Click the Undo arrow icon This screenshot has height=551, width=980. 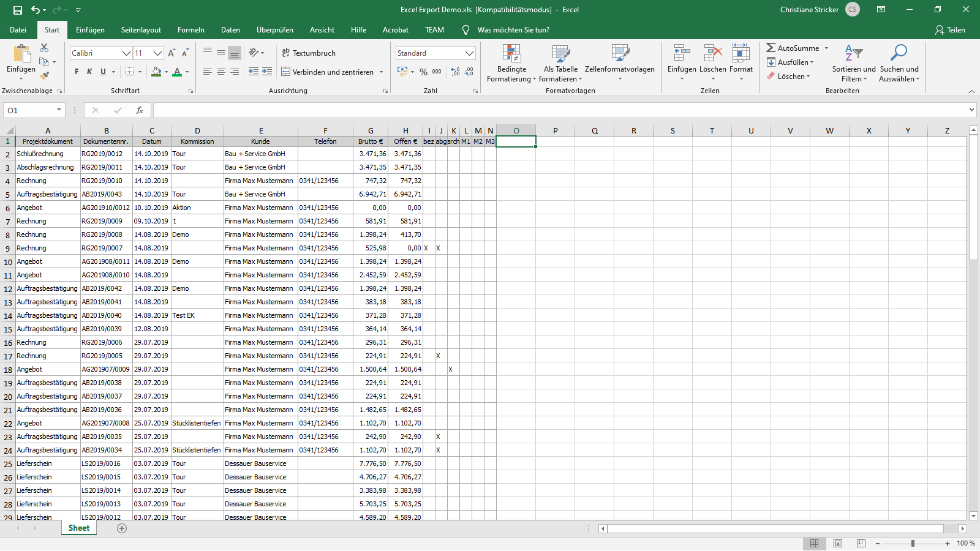[x=36, y=10]
